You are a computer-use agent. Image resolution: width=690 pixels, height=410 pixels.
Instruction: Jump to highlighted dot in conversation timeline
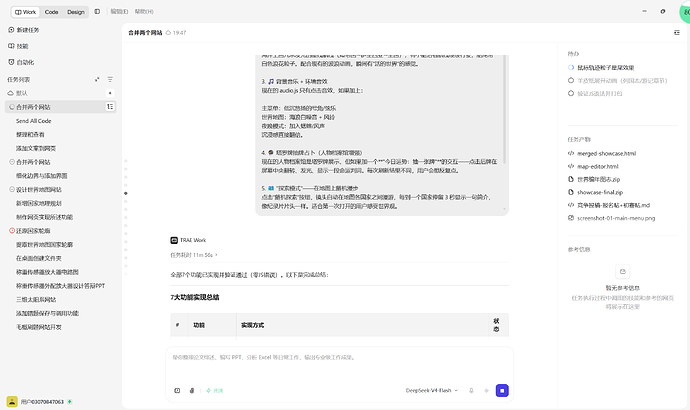[126, 193]
